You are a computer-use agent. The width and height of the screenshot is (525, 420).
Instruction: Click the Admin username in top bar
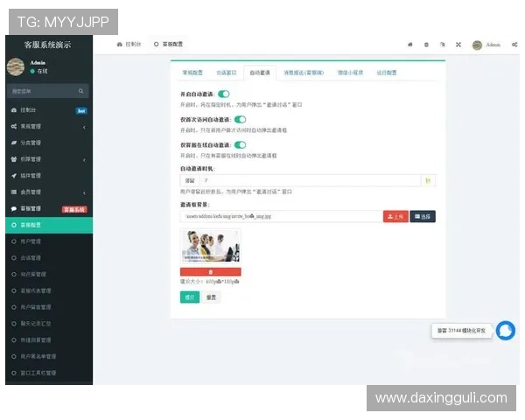pyautogui.click(x=493, y=45)
